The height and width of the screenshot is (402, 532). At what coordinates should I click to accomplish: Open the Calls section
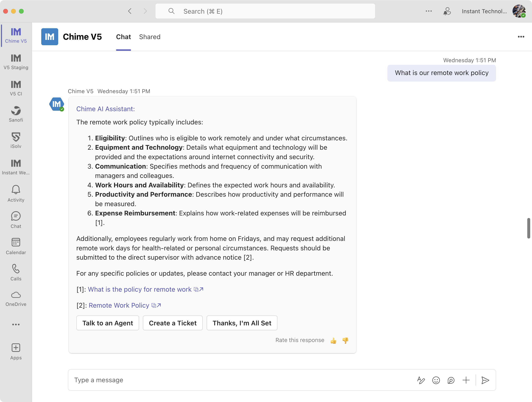[x=16, y=272]
